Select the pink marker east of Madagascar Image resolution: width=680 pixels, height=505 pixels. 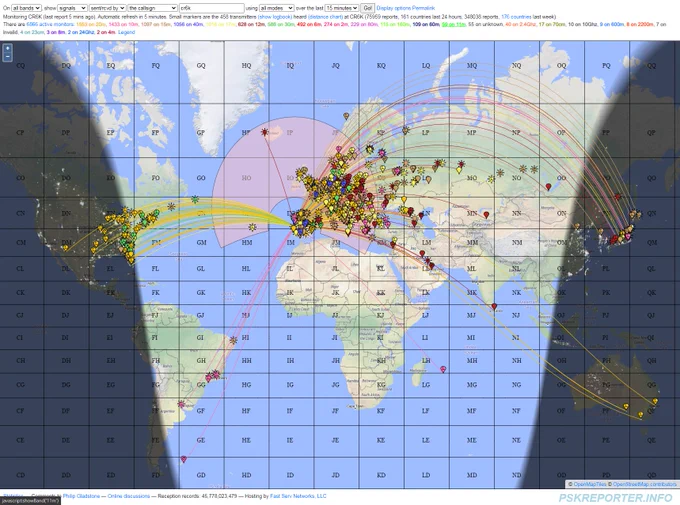click(443, 369)
